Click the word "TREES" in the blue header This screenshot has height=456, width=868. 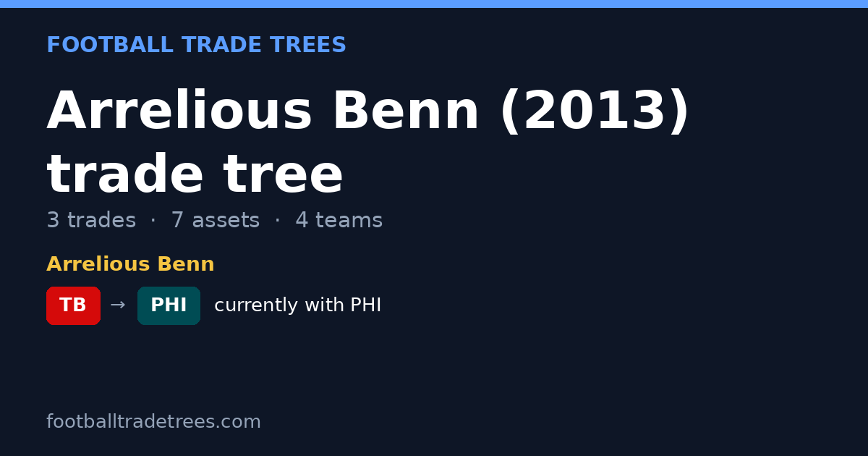(308, 46)
